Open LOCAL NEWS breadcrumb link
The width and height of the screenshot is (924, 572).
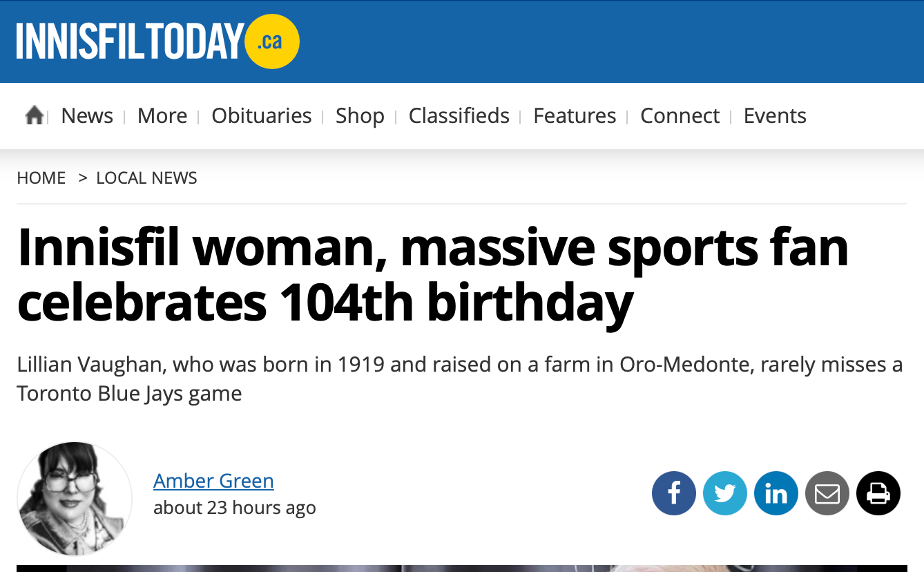146,178
